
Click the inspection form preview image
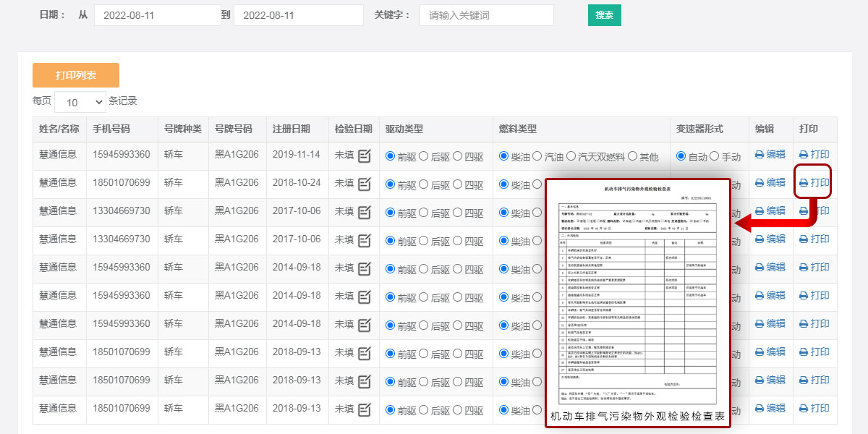637,297
